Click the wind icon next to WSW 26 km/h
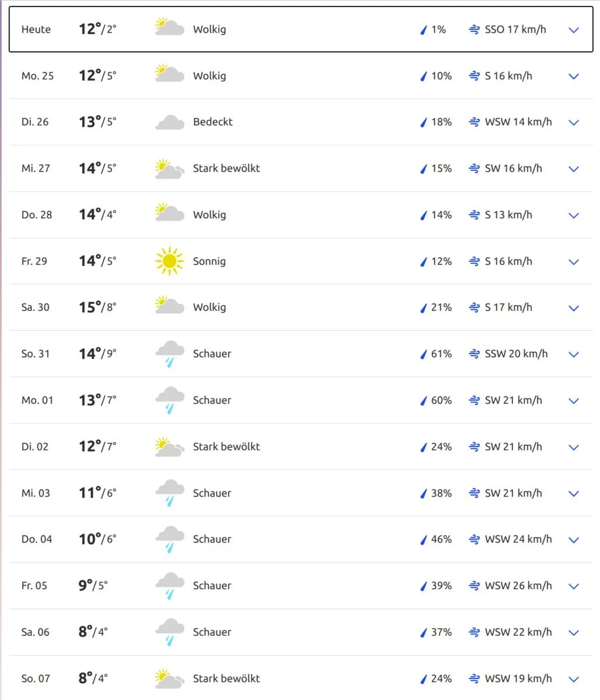 [x=475, y=586]
